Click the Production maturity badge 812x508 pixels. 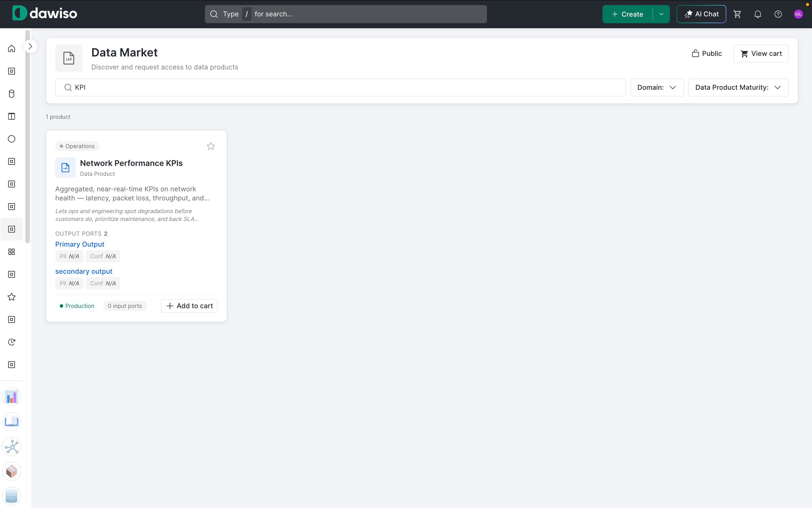pyautogui.click(x=77, y=306)
